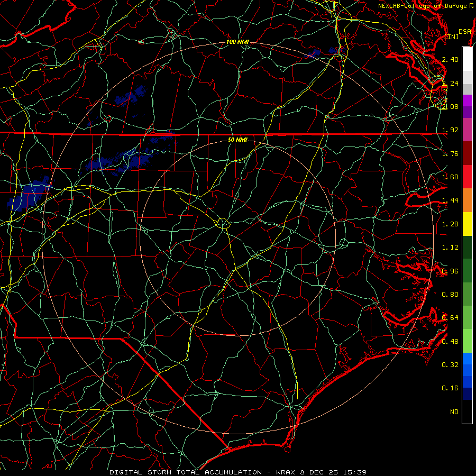Select the 0.64 legend value
The height and width of the screenshot is (476, 476).
pyautogui.click(x=450, y=318)
